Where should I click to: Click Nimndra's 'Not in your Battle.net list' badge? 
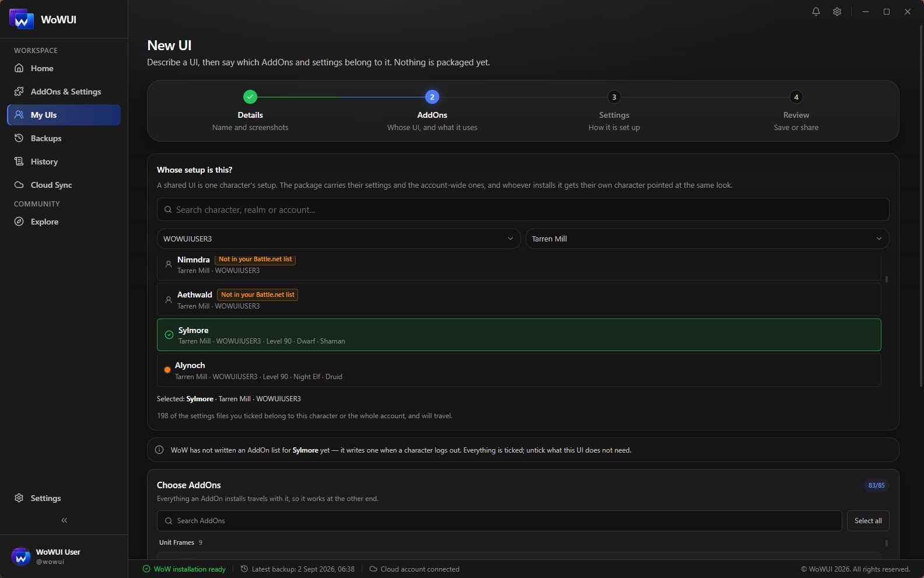pos(256,260)
